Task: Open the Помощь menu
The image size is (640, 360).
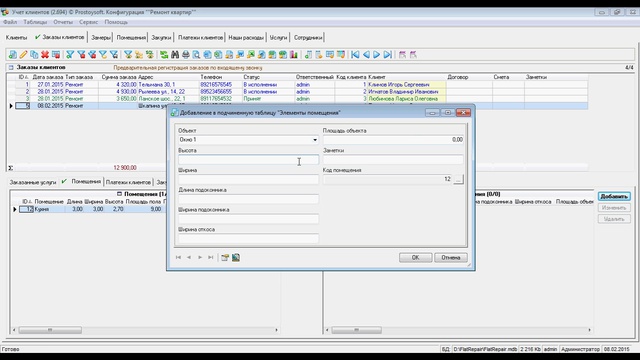Action: pyautogui.click(x=116, y=22)
